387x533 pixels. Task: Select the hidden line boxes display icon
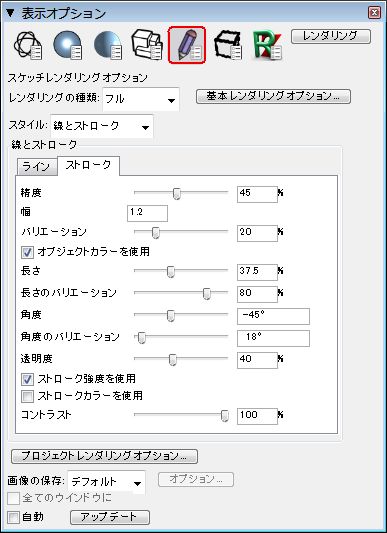148,45
